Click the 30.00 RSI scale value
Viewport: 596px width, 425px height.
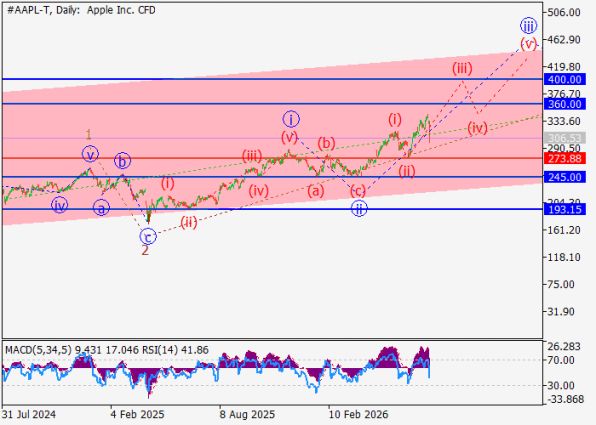(561, 385)
